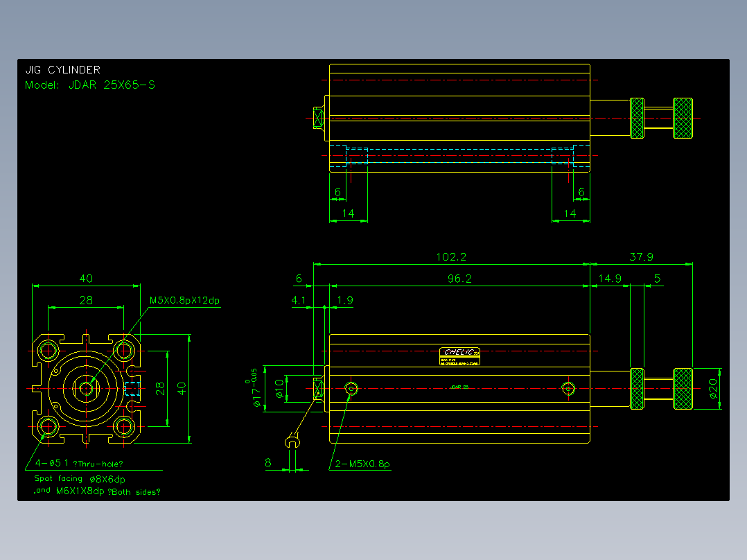747x560 pixels.
Task: Select the 4-ø5 1 ?Thru-hole? note
Action: pos(79,463)
